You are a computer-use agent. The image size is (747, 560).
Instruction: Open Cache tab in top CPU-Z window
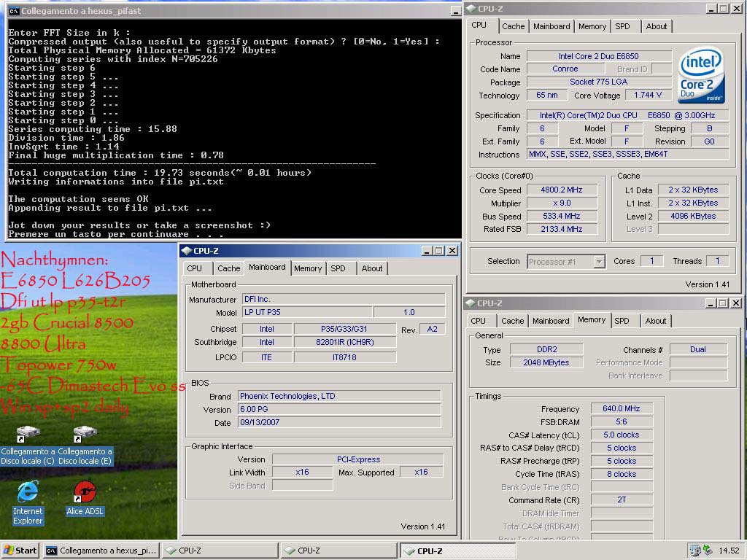tap(513, 27)
